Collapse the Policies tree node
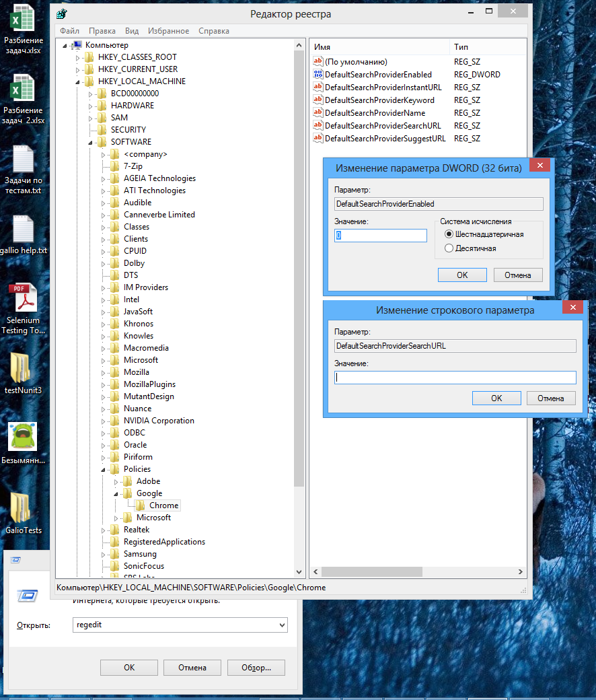596x700 pixels. [x=103, y=469]
